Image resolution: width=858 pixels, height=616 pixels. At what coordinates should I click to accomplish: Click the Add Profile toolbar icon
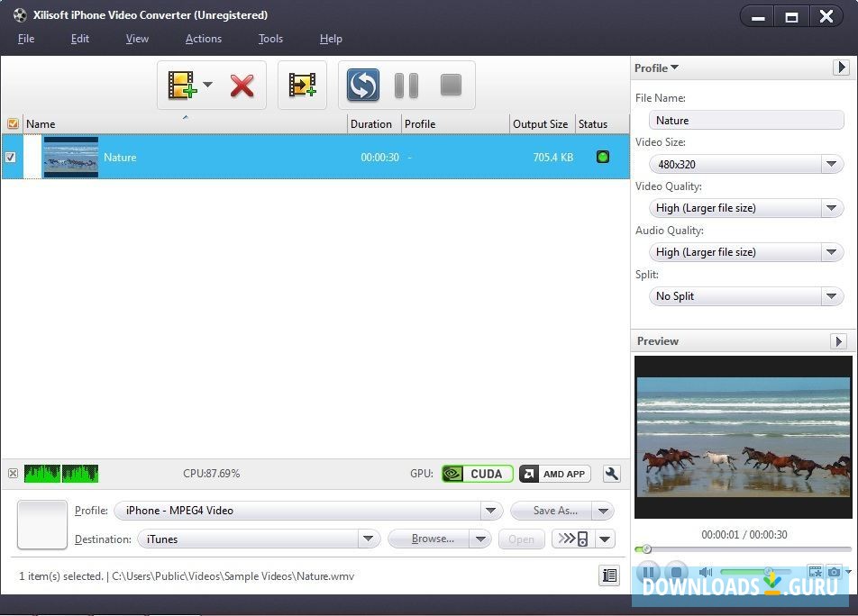302,86
